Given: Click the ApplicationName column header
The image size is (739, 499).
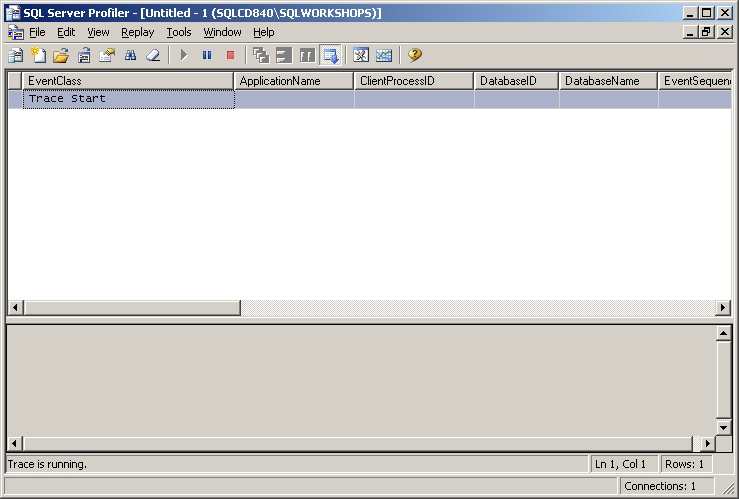Looking at the screenshot, I should tap(294, 81).
